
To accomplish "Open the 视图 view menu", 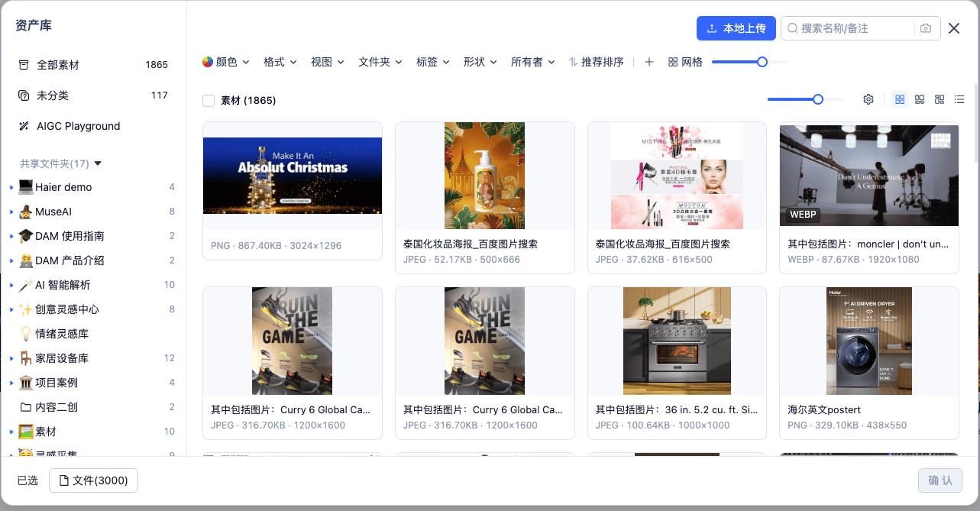I will pos(328,62).
